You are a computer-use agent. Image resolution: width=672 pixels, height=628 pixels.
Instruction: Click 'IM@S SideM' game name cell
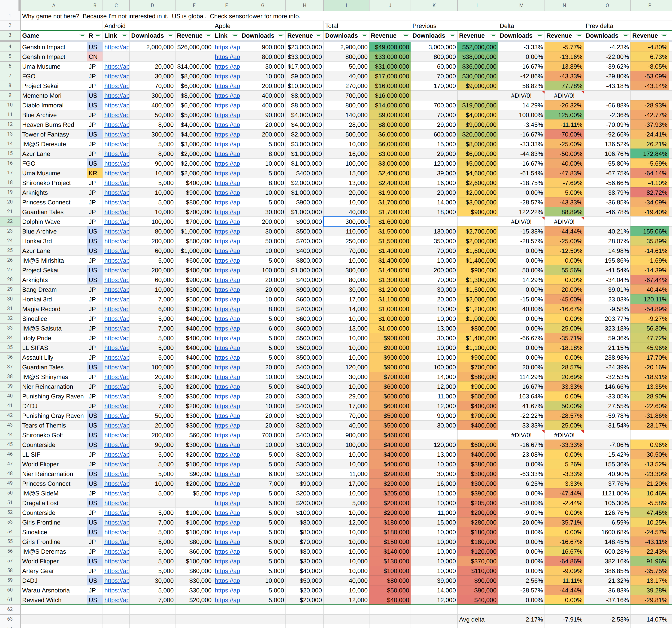tap(54, 494)
